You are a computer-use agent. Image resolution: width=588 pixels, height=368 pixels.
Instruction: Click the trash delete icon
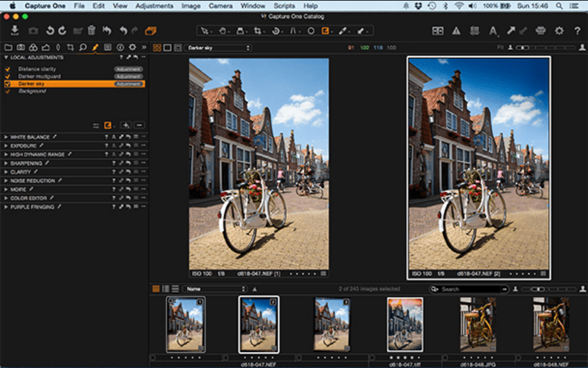click(91, 30)
